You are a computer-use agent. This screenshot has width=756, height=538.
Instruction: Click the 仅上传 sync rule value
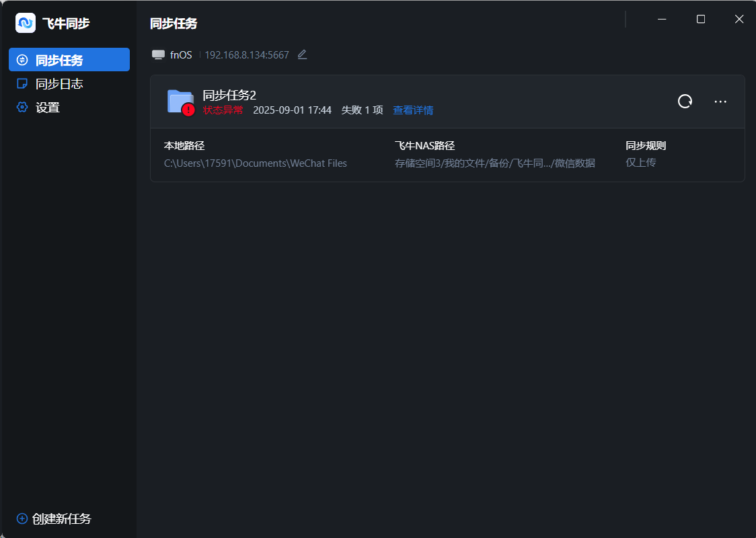[641, 163]
